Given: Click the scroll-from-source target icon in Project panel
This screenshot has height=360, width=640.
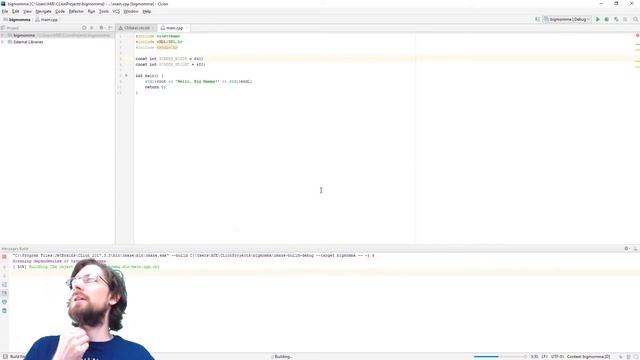Looking at the screenshot, I should click(84, 28).
